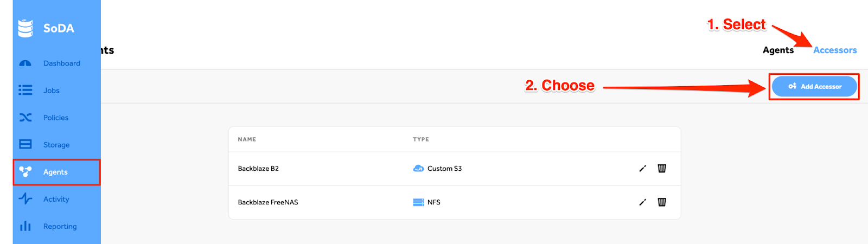Click the SoDA database logo icon

(x=25, y=28)
